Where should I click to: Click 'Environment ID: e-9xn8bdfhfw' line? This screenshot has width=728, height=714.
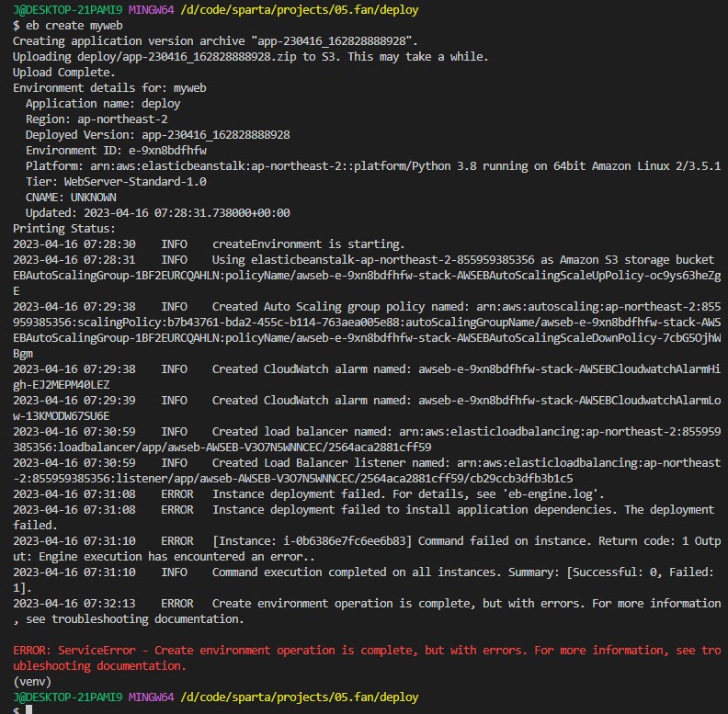click(116, 151)
